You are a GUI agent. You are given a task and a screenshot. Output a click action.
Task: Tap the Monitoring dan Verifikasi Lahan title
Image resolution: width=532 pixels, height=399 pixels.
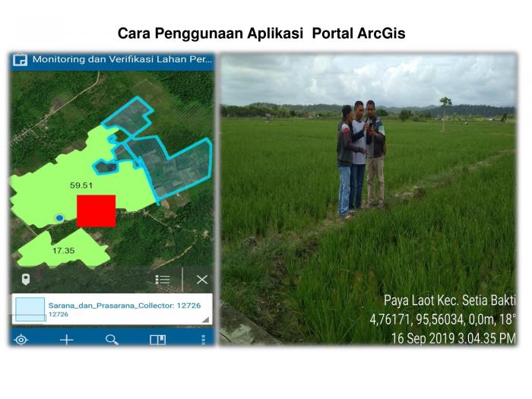122,59
